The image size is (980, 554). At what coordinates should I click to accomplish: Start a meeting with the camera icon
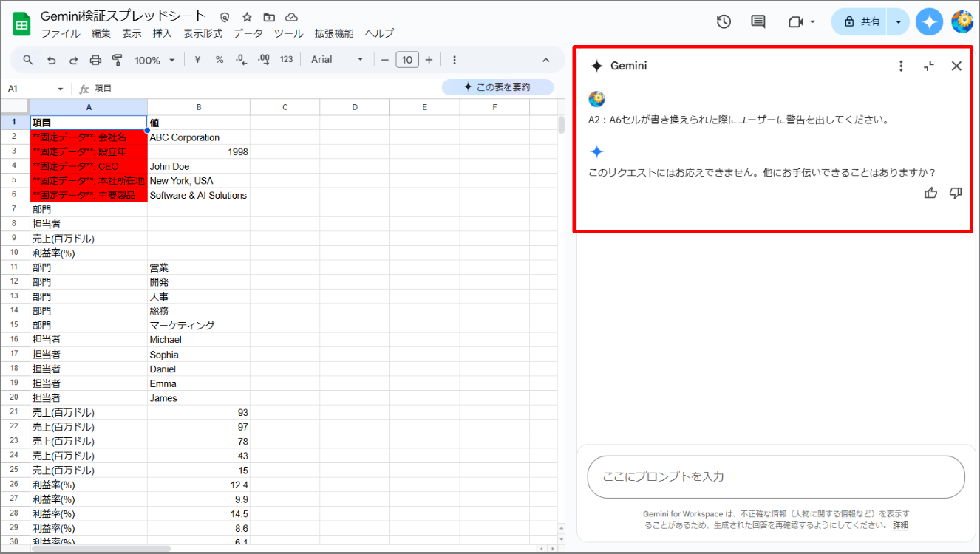(x=796, y=22)
